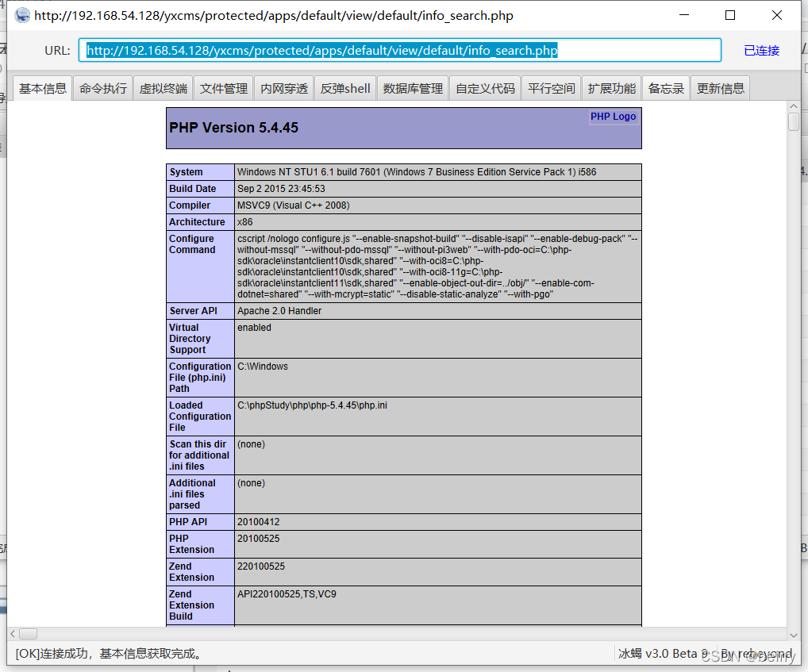This screenshot has width=808, height=672.
Task: Return to the 基本信息 tab
Action: 43,88
